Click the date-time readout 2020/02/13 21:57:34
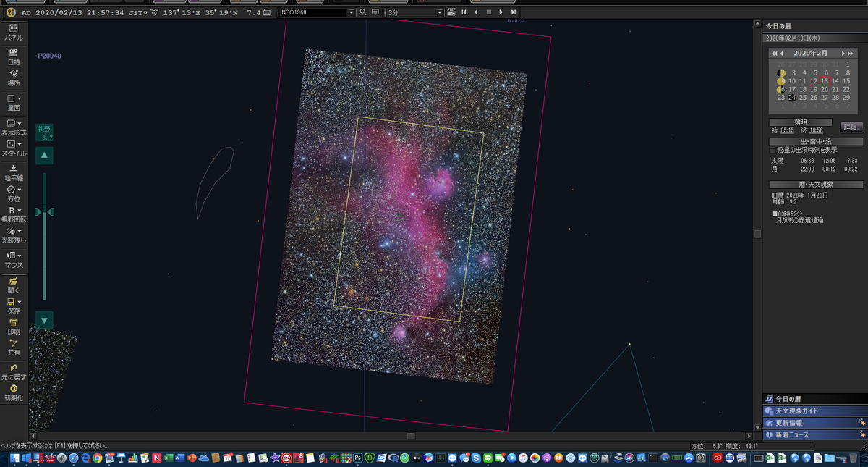The height and width of the screenshot is (467, 868). tap(81, 12)
